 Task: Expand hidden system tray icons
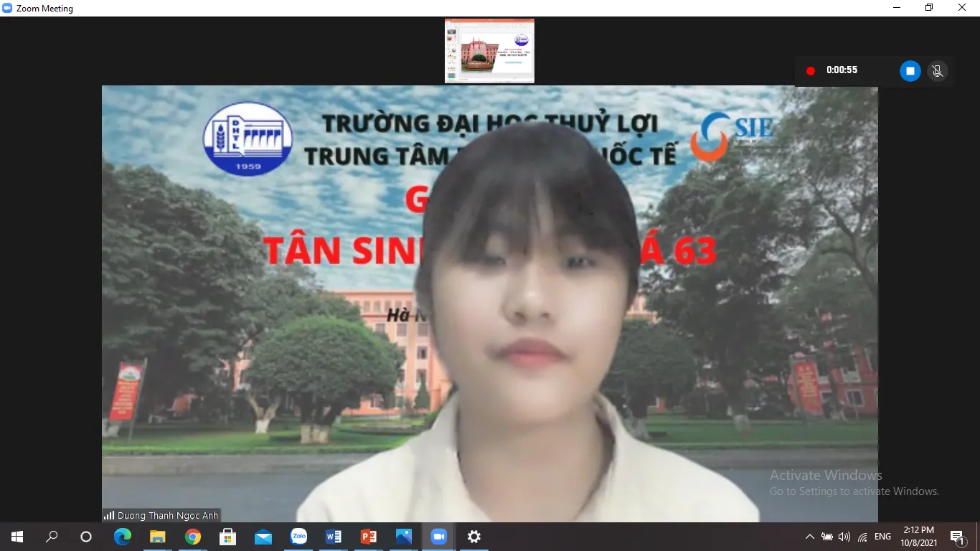(810, 537)
